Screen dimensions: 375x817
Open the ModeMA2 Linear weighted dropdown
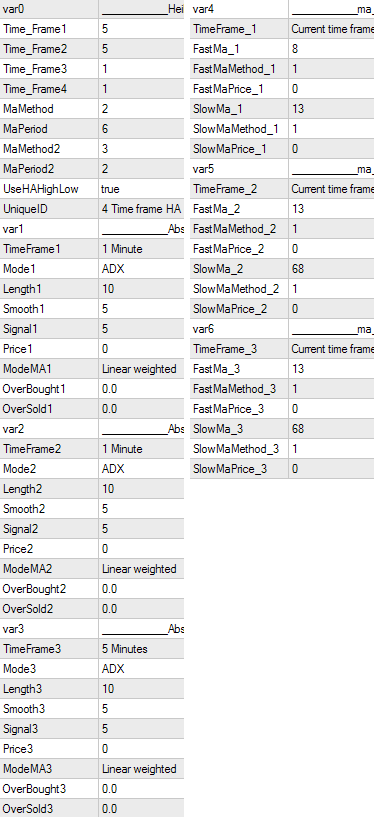[x=141, y=569]
